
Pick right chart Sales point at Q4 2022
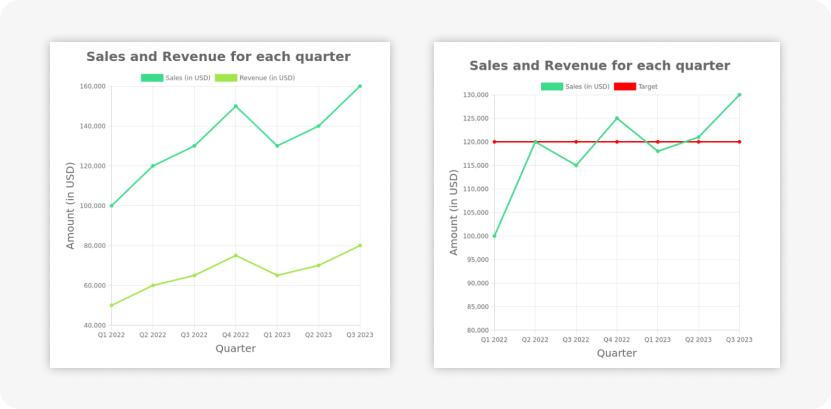point(617,118)
